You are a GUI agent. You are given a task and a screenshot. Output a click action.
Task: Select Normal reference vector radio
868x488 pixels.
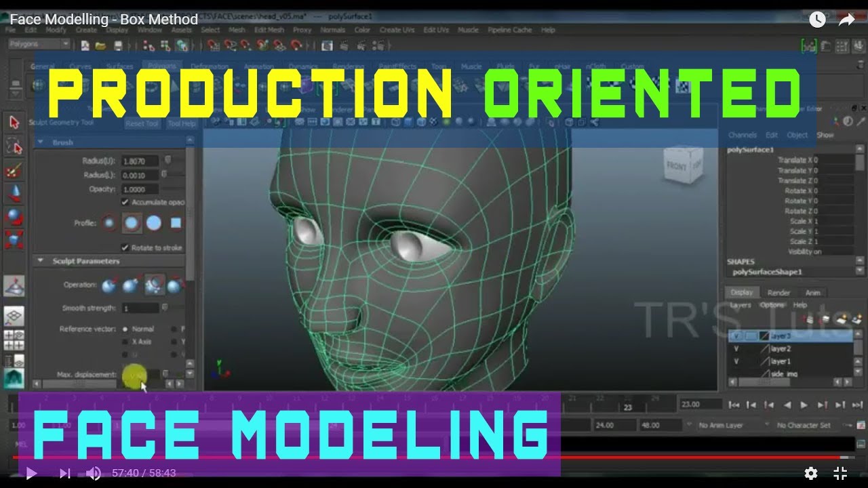point(125,329)
